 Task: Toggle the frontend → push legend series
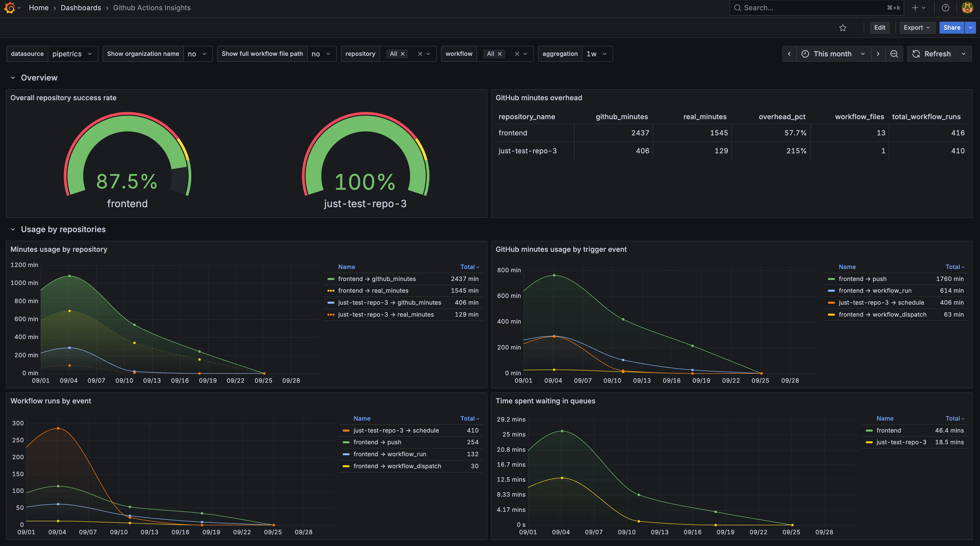pos(862,278)
